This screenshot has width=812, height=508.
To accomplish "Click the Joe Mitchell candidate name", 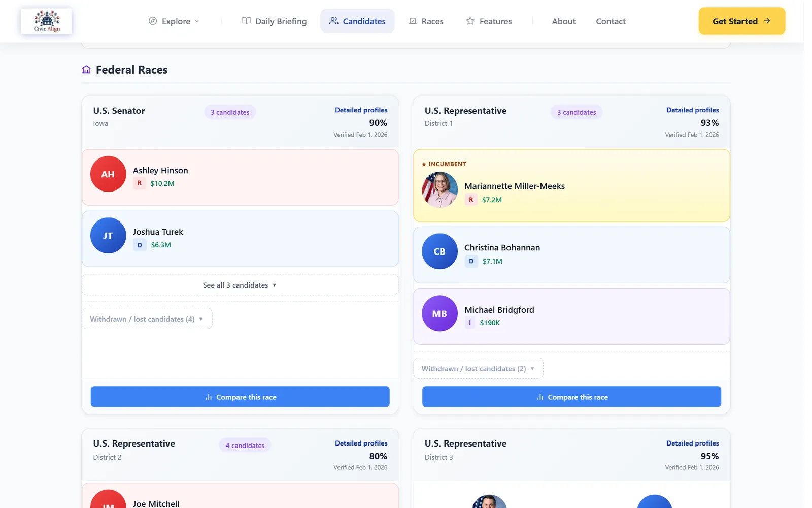I will (x=156, y=503).
